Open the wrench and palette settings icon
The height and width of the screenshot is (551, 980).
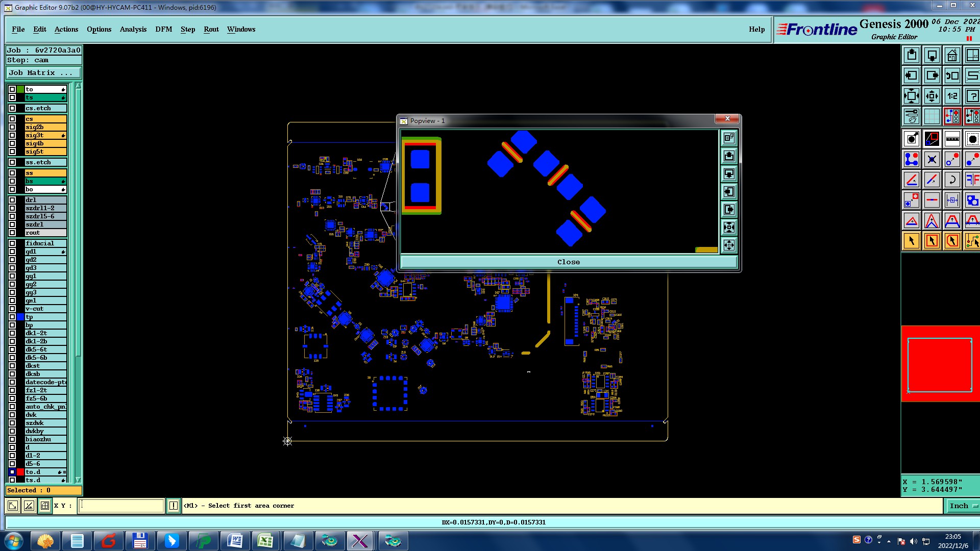point(912,116)
